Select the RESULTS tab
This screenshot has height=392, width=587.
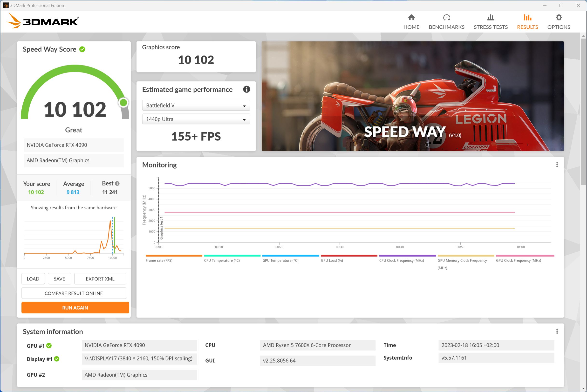527,21
